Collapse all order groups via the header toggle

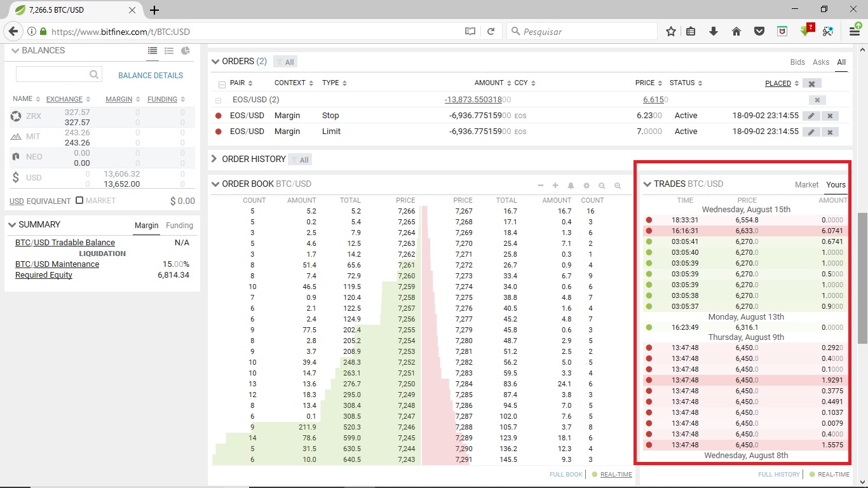222,85
